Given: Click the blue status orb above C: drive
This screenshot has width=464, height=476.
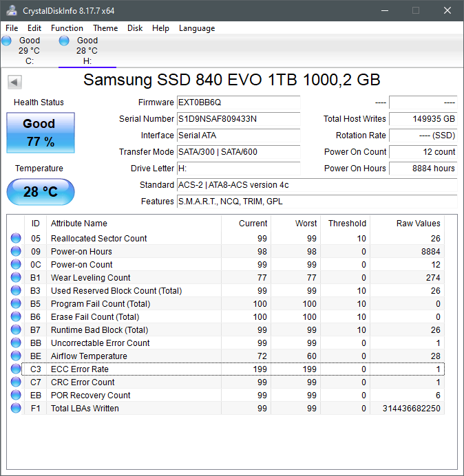Looking at the screenshot, I should (x=6, y=41).
